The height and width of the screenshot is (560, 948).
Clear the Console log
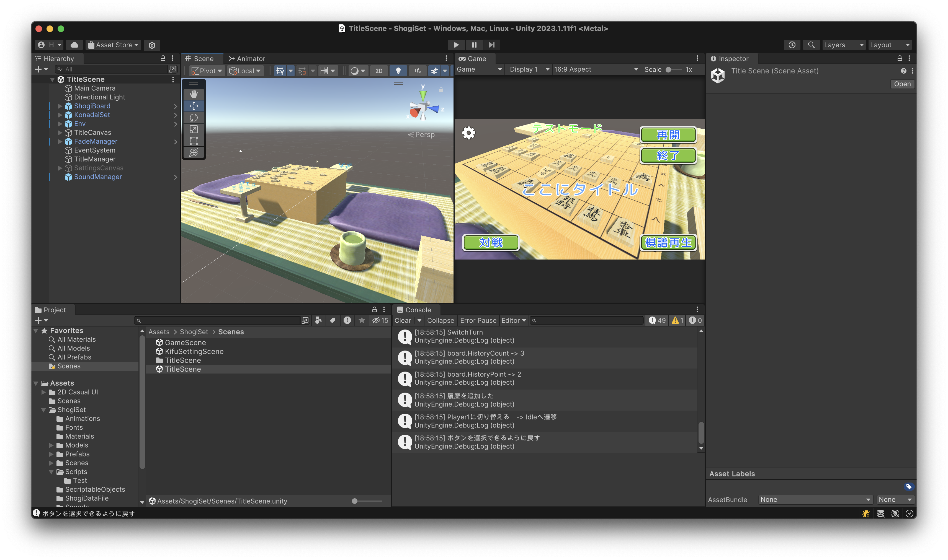(x=403, y=320)
